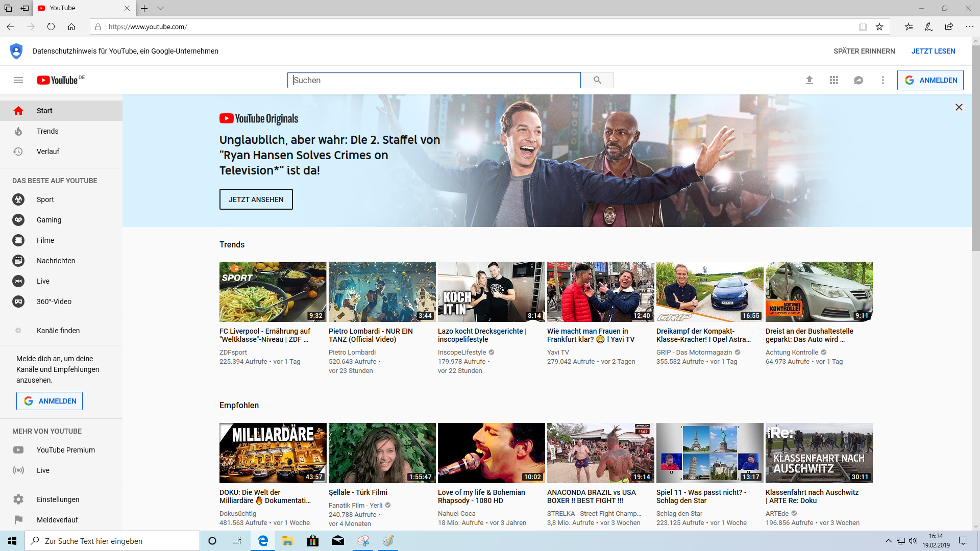Reload the page

(x=51, y=27)
